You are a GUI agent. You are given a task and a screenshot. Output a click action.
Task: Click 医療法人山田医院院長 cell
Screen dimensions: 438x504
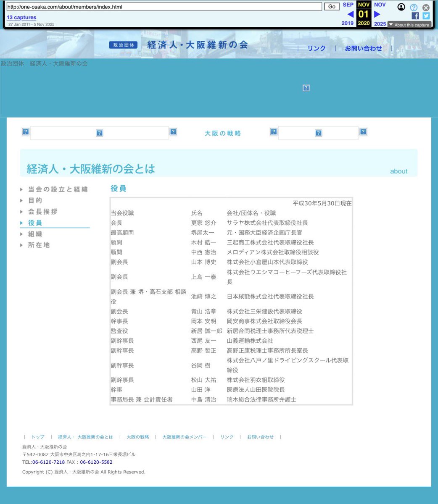[256, 390]
